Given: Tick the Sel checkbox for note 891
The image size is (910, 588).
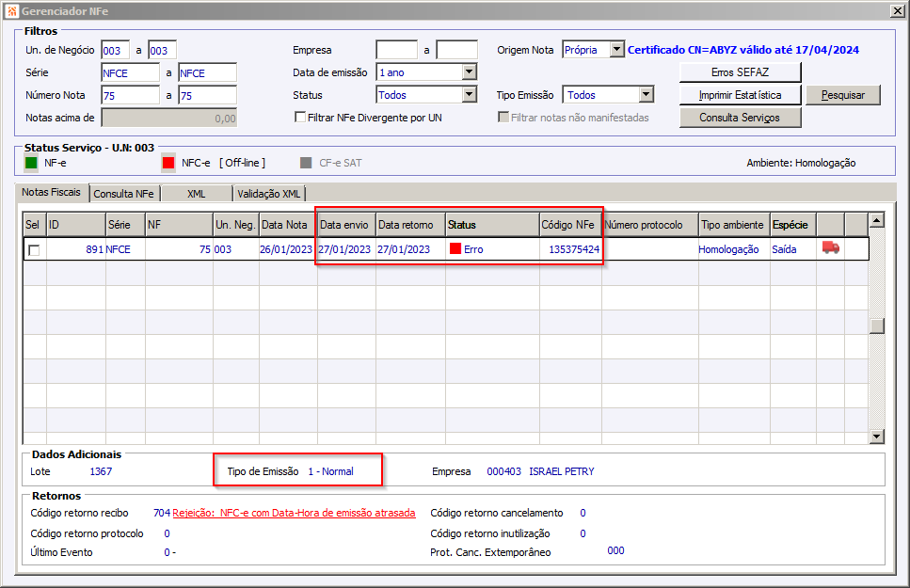Looking at the screenshot, I should tap(34, 250).
